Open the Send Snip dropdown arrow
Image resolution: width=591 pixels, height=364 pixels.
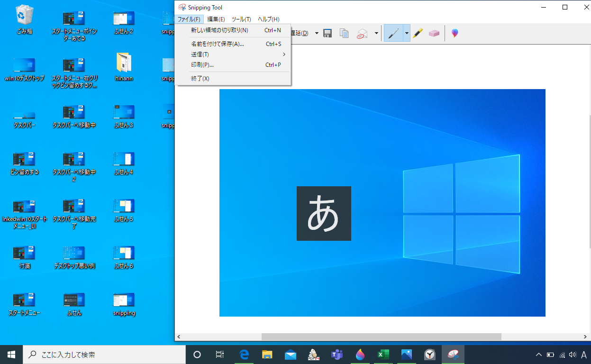tap(376, 33)
